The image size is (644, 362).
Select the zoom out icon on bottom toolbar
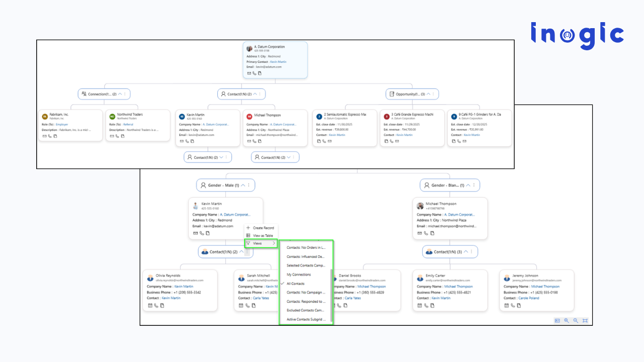coord(576,320)
